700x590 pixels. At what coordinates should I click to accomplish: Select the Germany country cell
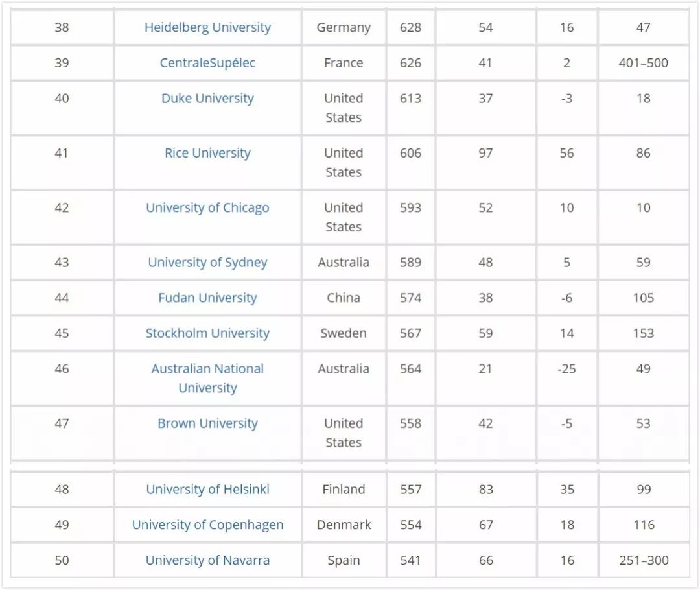coord(344,28)
